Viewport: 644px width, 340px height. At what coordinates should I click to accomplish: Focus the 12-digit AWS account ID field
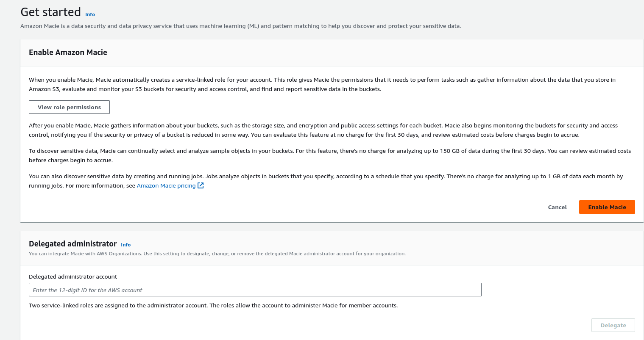pos(255,290)
